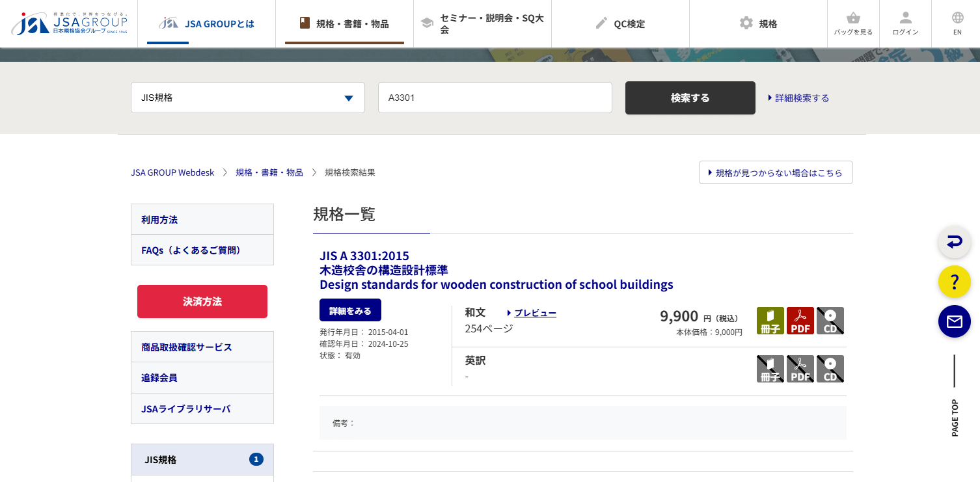Click the round back arrow floating icon
The image size is (980, 482).
954,242
